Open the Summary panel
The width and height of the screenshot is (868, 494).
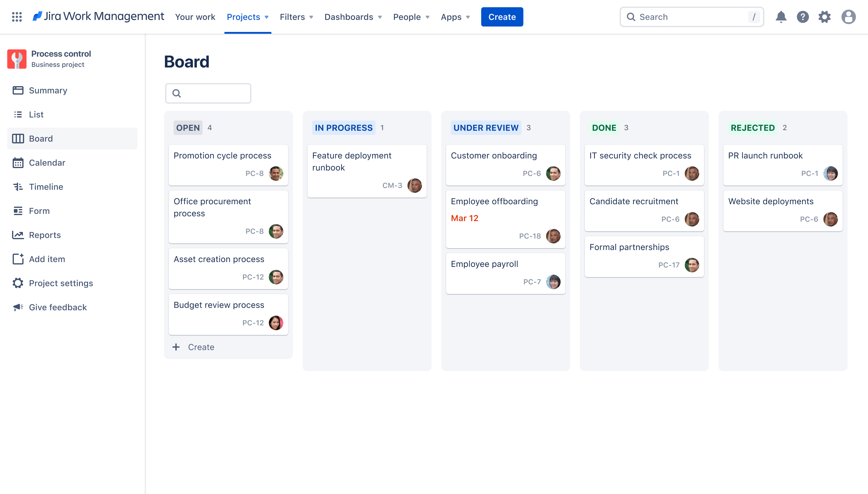(x=48, y=90)
